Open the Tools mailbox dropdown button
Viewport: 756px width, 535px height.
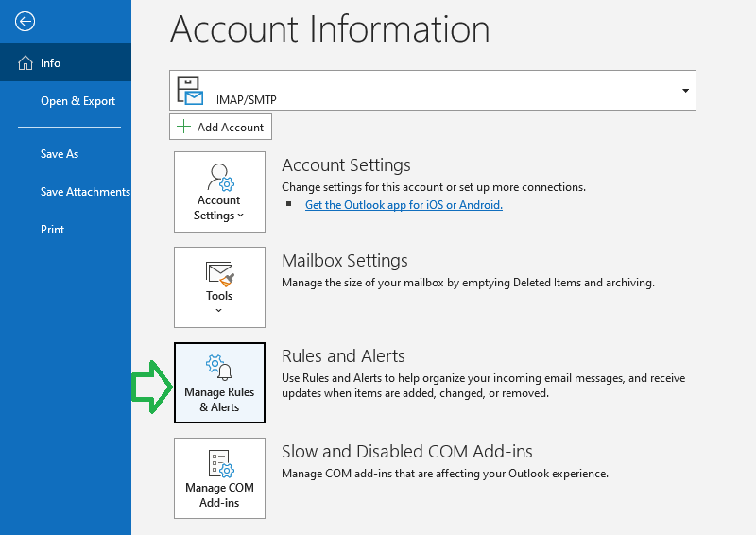(219, 287)
